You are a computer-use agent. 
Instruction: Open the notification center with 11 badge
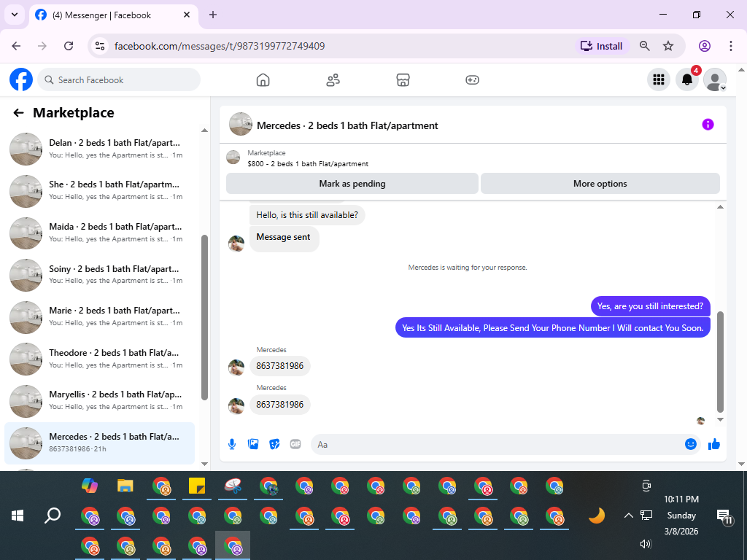click(724, 517)
